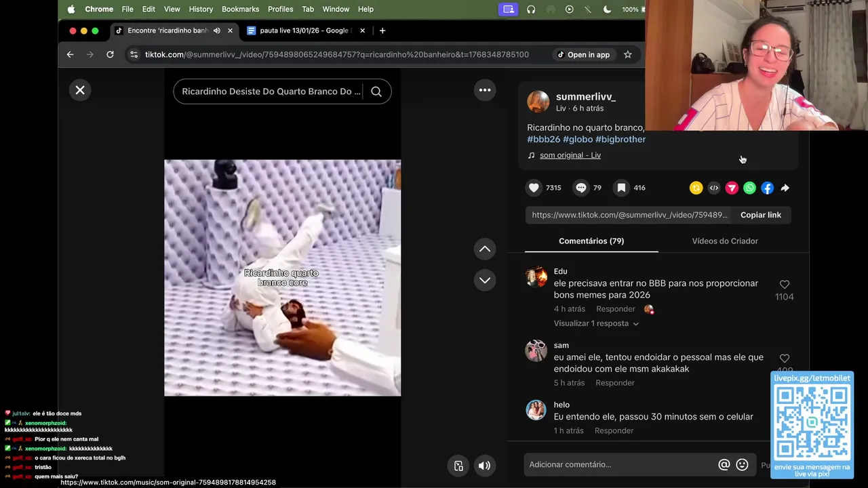
Task: Open the Window menu
Action: pos(336,9)
